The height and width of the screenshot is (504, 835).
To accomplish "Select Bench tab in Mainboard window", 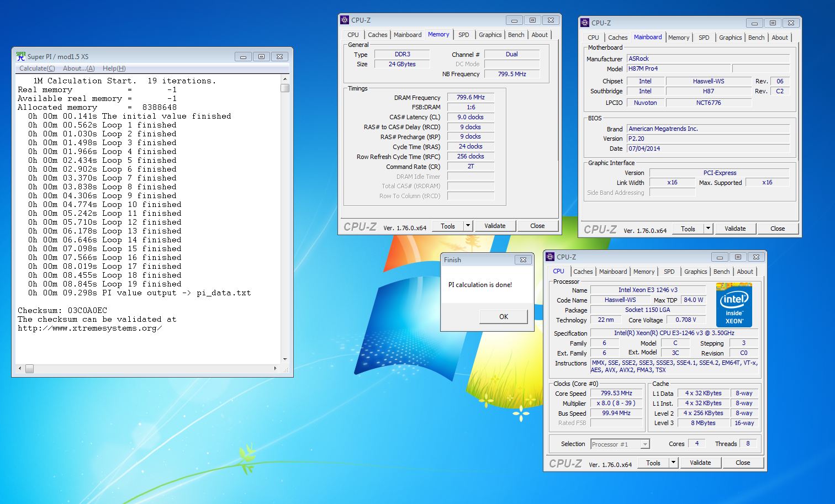I will [757, 38].
